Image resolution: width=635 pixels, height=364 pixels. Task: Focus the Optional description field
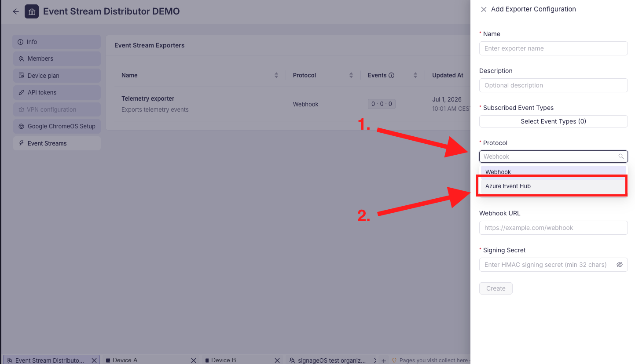[x=553, y=85]
